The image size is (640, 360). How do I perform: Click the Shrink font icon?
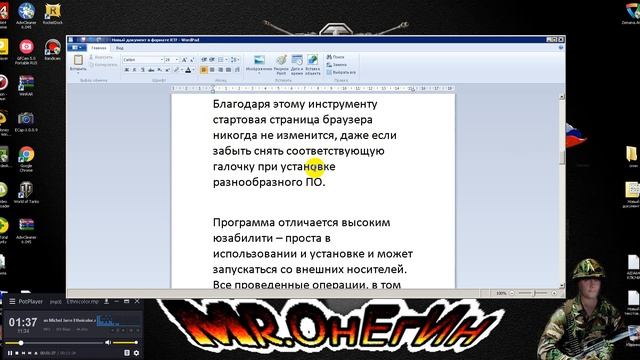tap(192, 60)
